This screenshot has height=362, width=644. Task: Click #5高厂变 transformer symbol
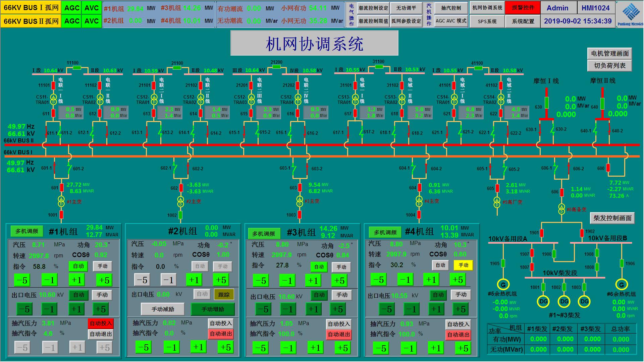tap(497, 202)
